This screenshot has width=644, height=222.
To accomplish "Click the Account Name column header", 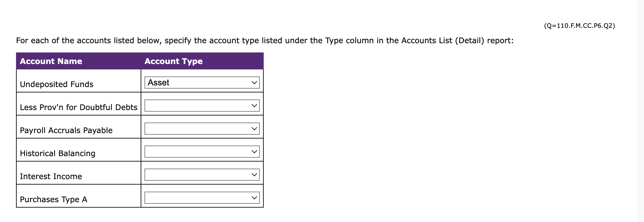I will [x=51, y=61].
